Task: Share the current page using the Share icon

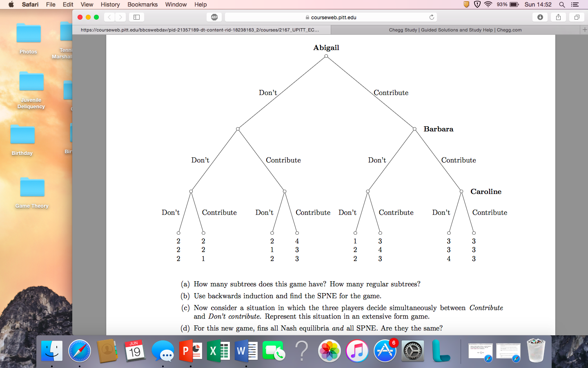Action: click(x=558, y=17)
